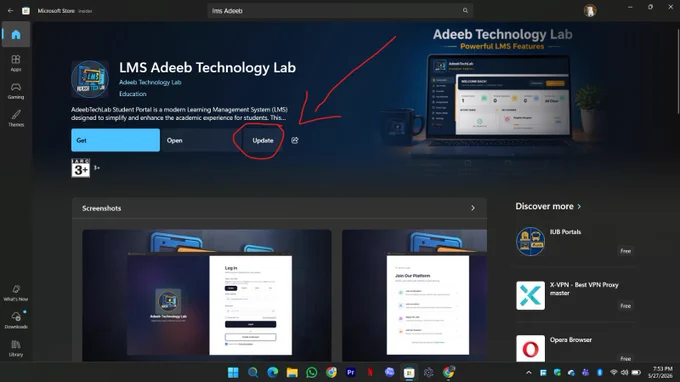Open the IUB Portals app icon
The height and width of the screenshot is (382, 680).
[x=530, y=242]
